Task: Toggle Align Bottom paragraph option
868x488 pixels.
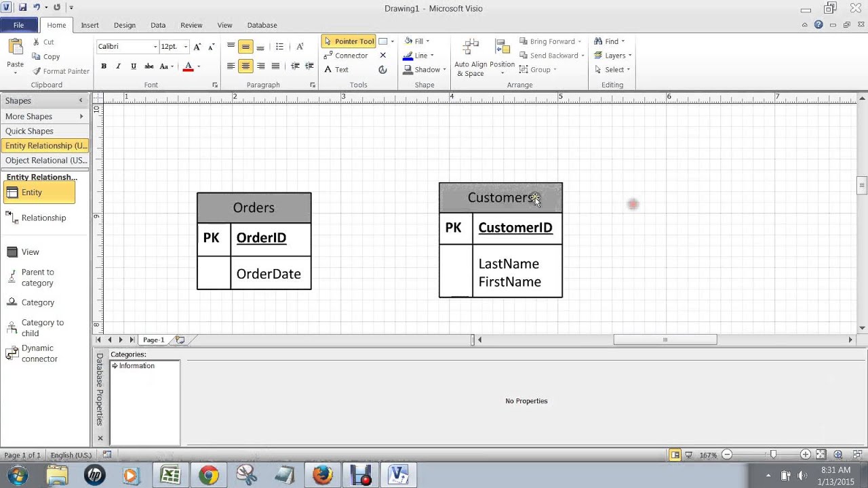Action: point(260,47)
